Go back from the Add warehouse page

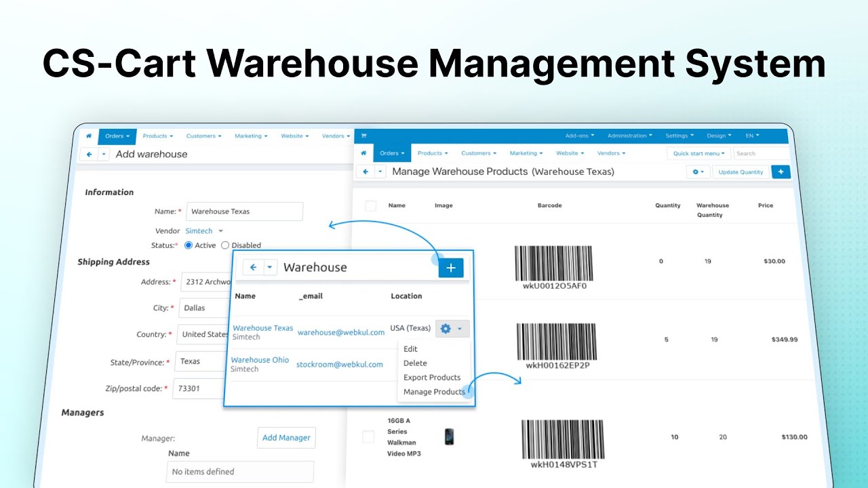[89, 154]
